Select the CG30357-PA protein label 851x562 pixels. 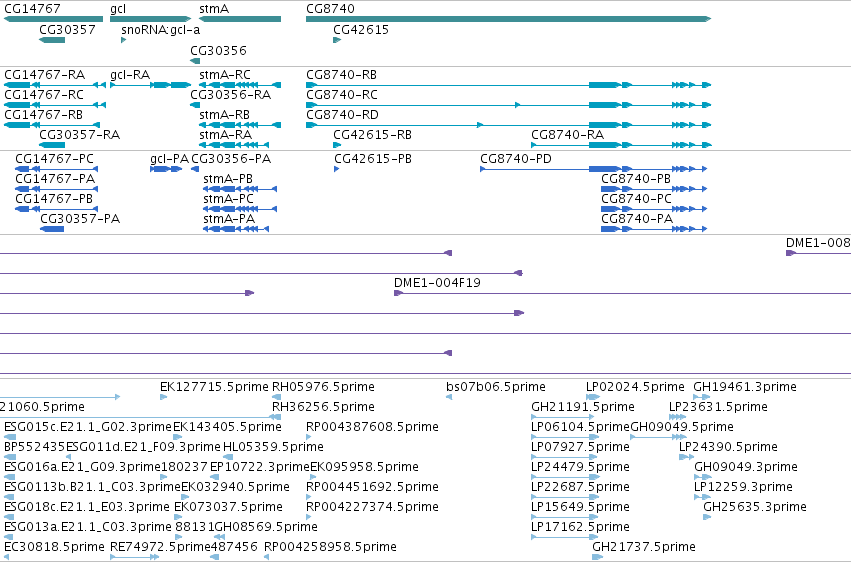(x=80, y=219)
